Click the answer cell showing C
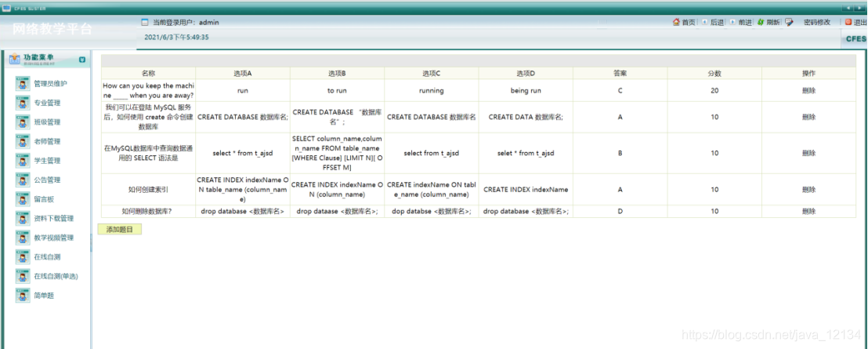The image size is (868, 349). click(x=620, y=91)
